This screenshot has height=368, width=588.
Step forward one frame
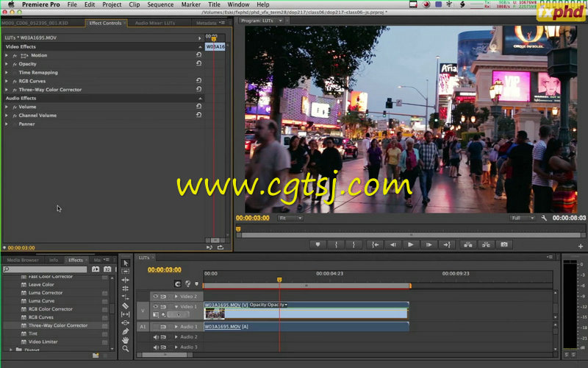point(429,244)
